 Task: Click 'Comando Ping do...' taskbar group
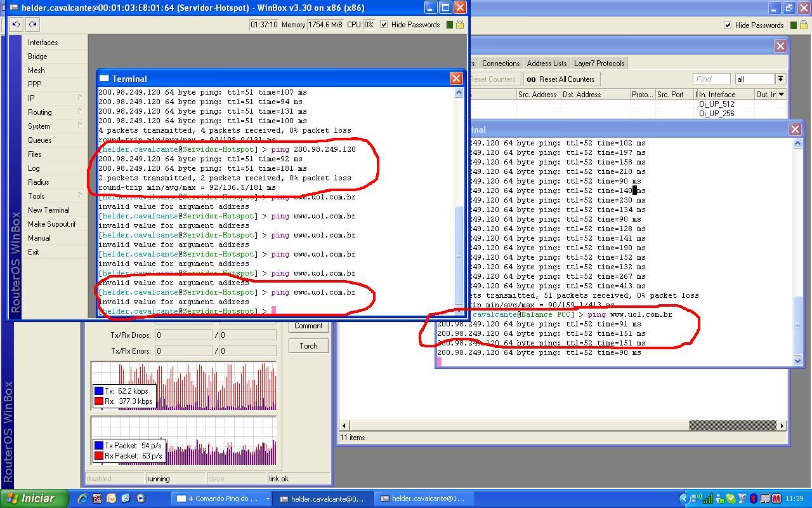coord(223,498)
